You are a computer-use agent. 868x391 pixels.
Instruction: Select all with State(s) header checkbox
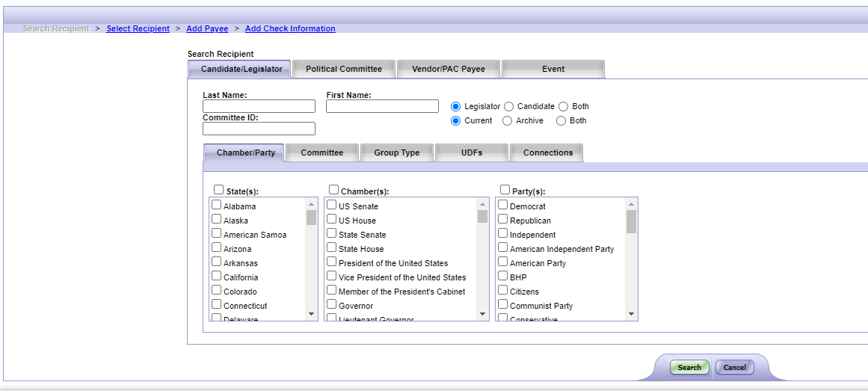tap(218, 191)
